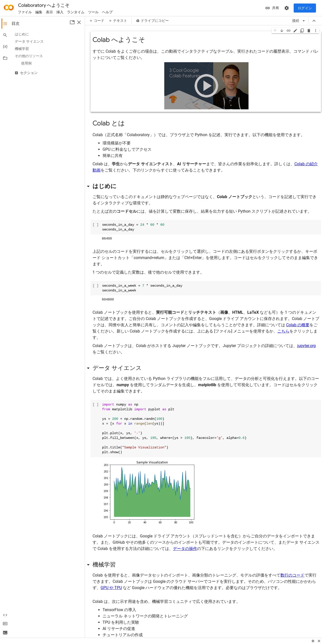Move cell down arrow icon
The image size is (322, 644).
[x=282, y=31]
